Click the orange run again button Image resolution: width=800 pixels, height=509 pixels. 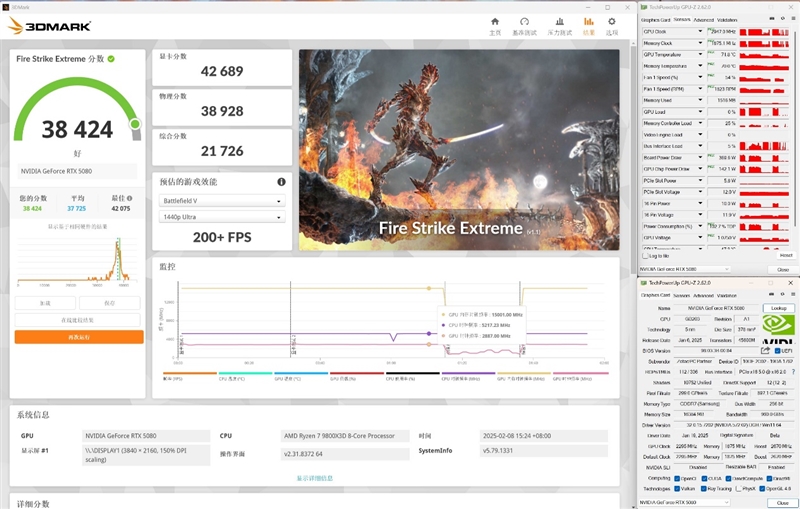pos(78,338)
